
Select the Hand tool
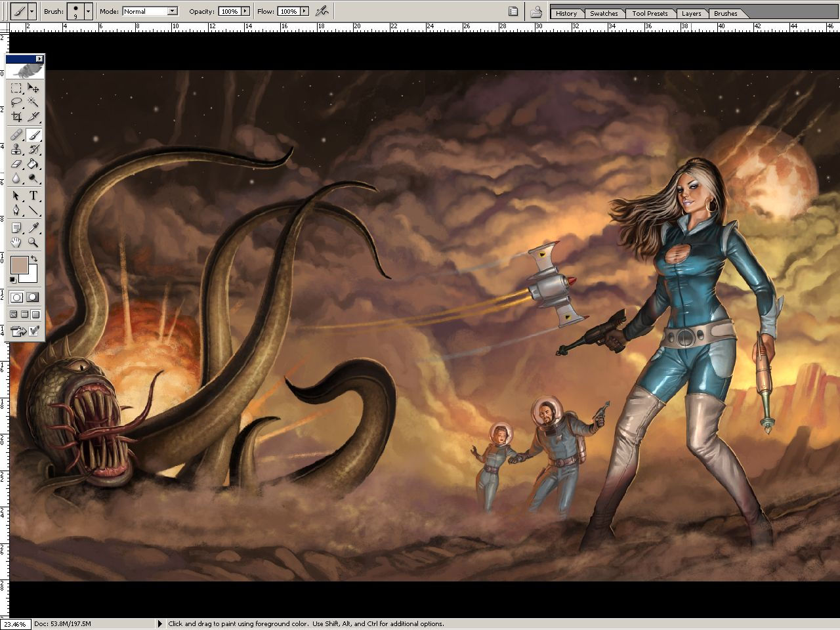click(16, 242)
